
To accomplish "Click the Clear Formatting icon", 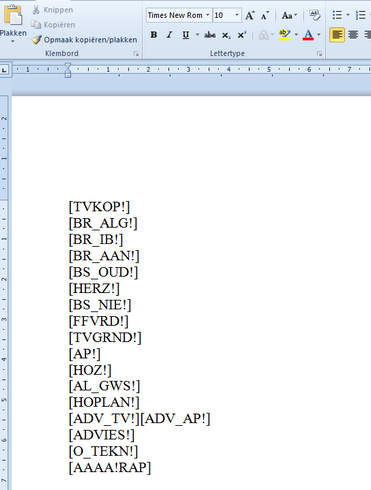I will 314,15.
